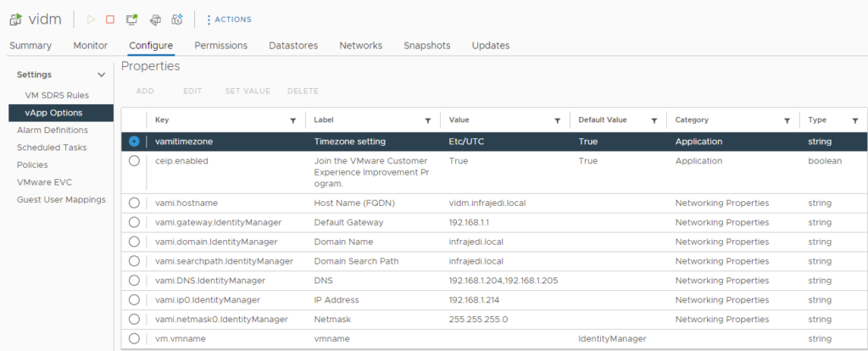The height and width of the screenshot is (351, 868).
Task: Click the 192.168.1.204,192.168.1.205 DNS value
Action: click(504, 281)
